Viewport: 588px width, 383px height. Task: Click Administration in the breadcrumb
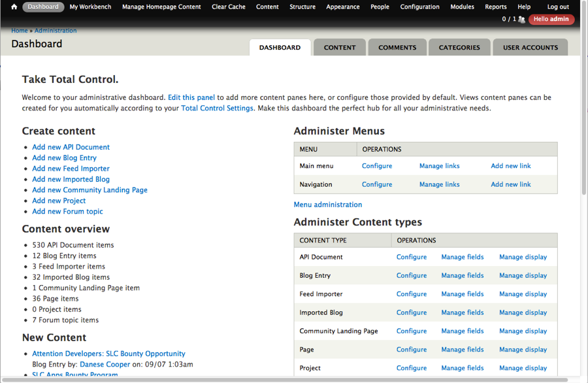[x=56, y=30]
